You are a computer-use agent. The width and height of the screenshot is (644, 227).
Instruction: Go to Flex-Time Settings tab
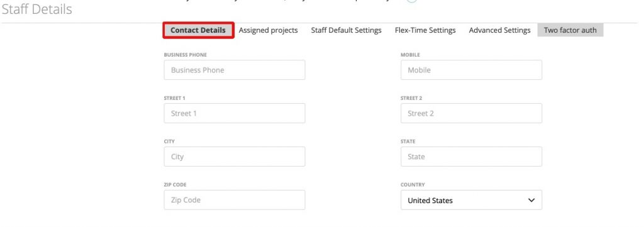coord(425,30)
